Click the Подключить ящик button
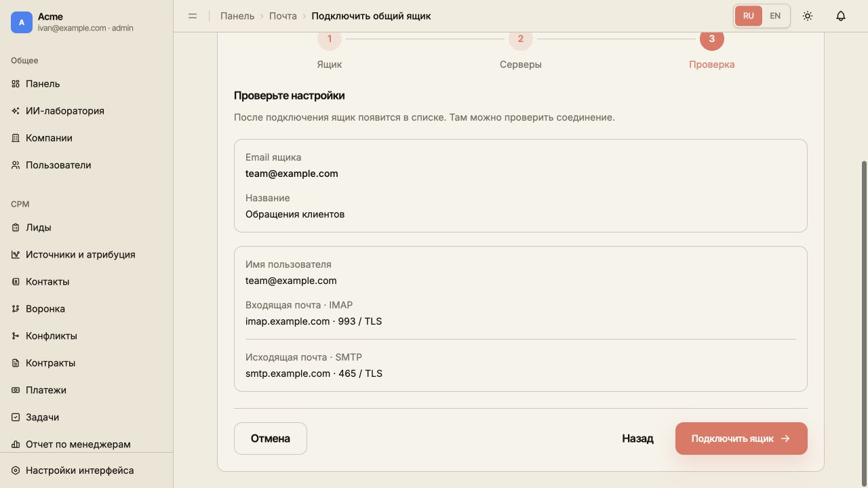Image resolution: width=868 pixels, height=488 pixels. click(741, 439)
